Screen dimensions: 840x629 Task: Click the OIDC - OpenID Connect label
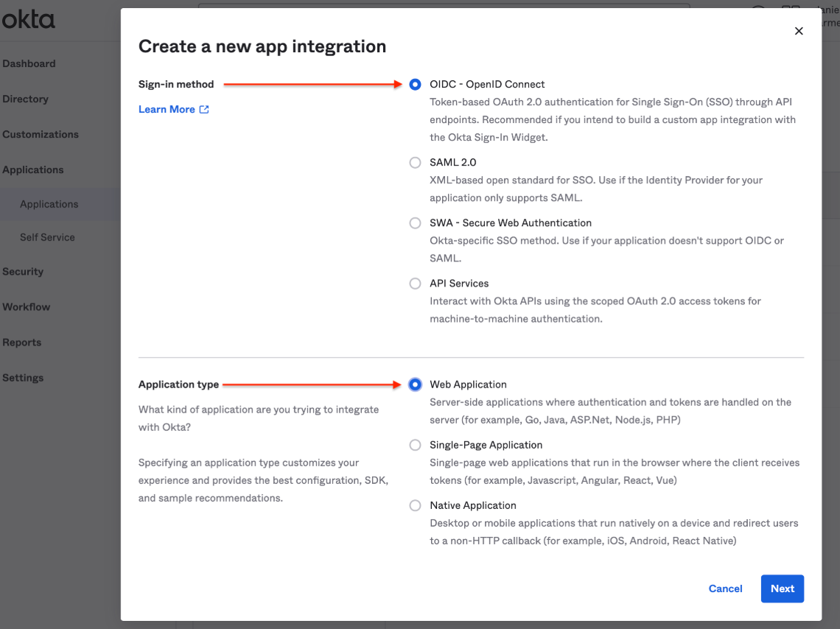tap(487, 85)
